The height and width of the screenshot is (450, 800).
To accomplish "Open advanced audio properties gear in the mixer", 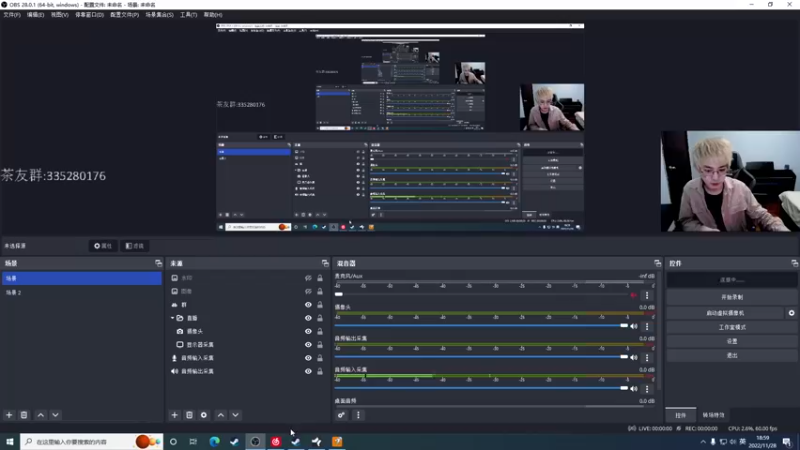I will [x=341, y=415].
